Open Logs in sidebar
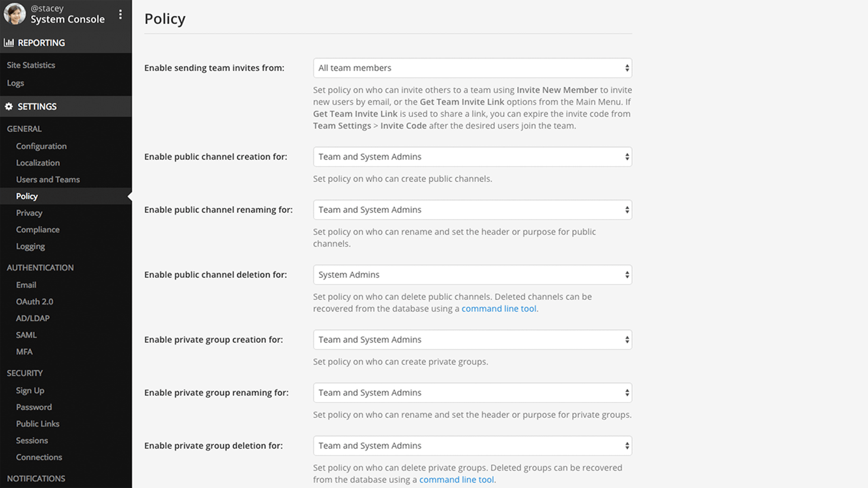Screen dimensions: 868x488 click(x=15, y=83)
